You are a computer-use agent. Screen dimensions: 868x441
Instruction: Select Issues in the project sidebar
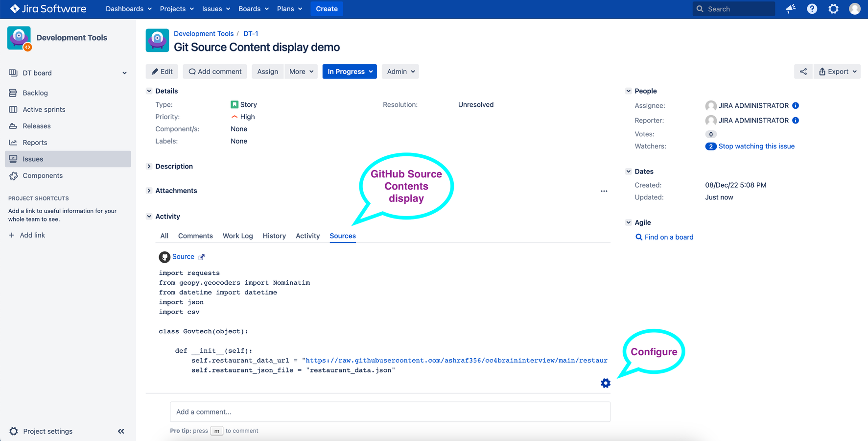pyautogui.click(x=68, y=159)
